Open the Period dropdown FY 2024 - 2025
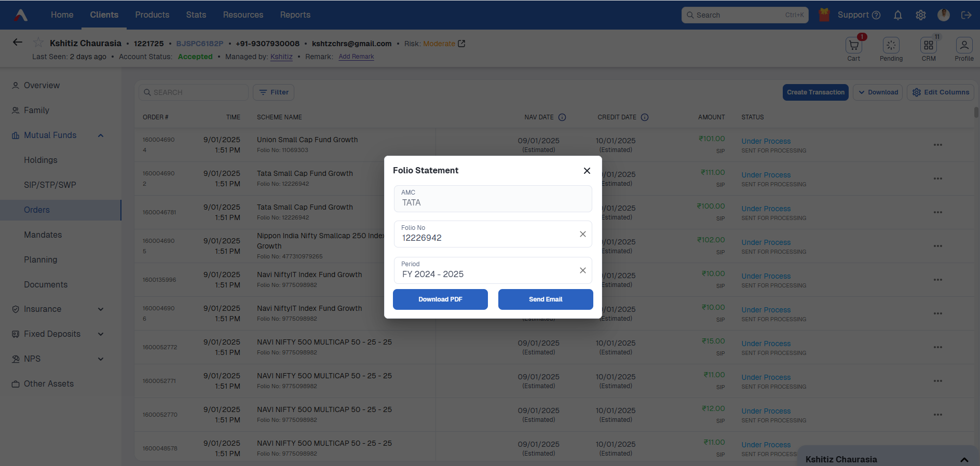Image resolution: width=980 pixels, height=466 pixels. (493, 270)
